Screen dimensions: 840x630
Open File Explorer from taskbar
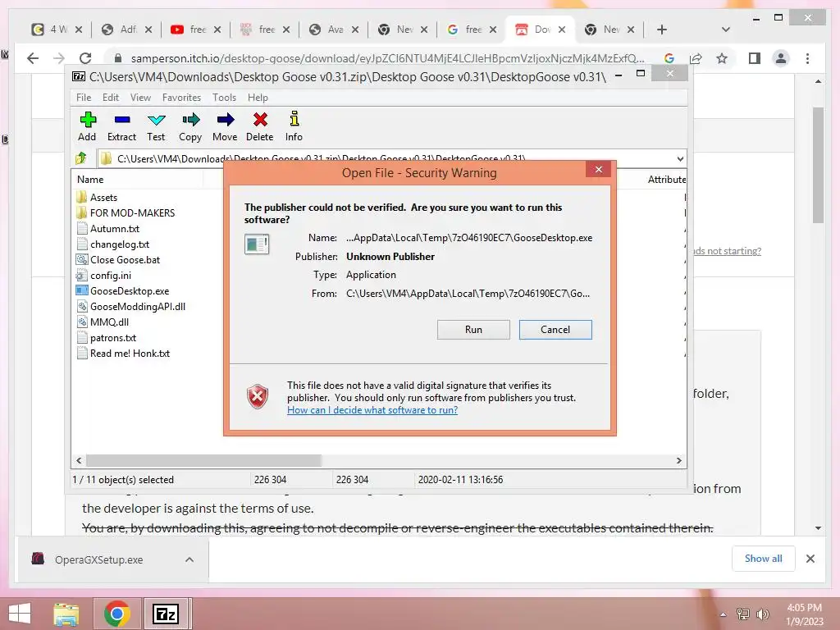pyautogui.click(x=66, y=614)
